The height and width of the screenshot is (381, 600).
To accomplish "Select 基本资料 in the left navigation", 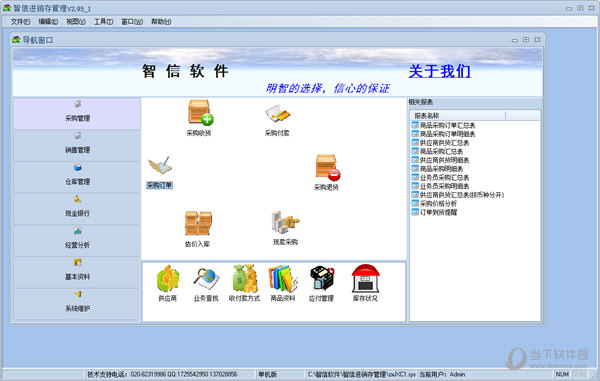I will pyautogui.click(x=77, y=273).
